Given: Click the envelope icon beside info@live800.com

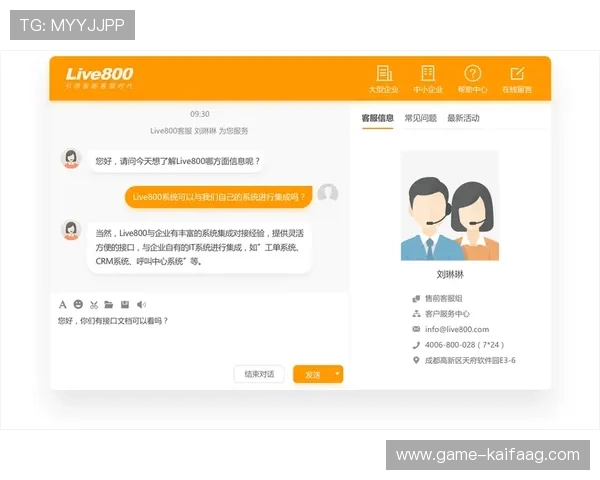Looking at the screenshot, I should [x=416, y=329].
